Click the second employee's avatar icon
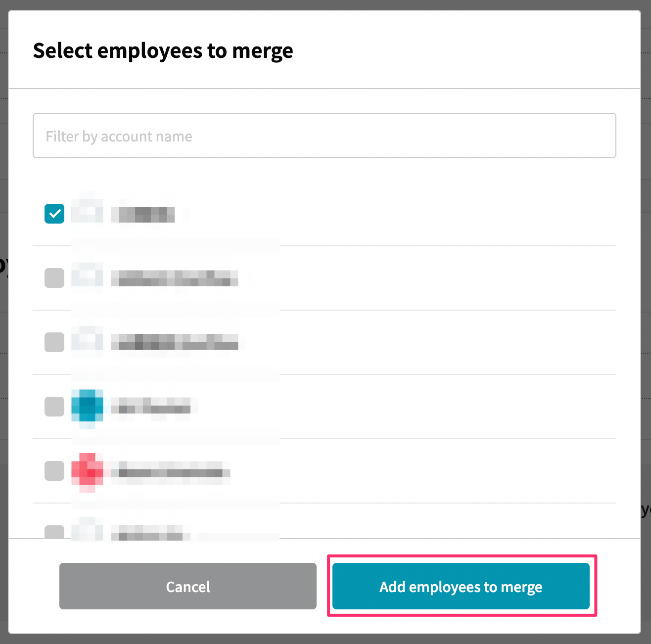 pyautogui.click(x=88, y=276)
